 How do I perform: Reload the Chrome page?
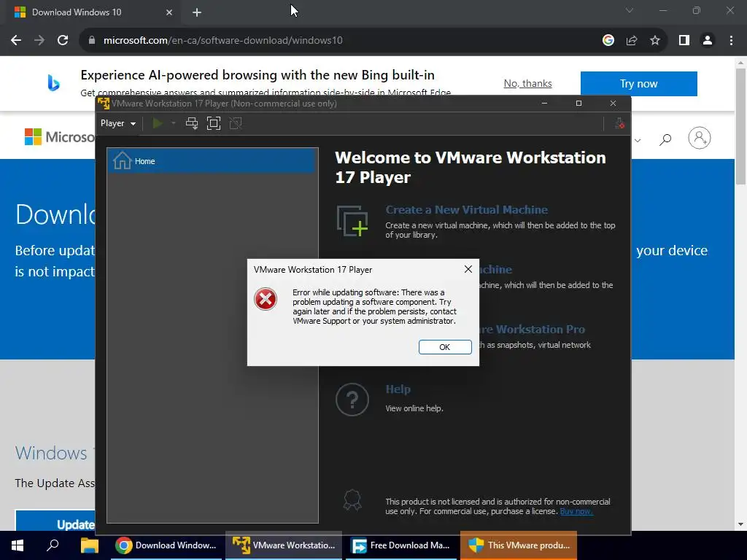click(x=63, y=41)
